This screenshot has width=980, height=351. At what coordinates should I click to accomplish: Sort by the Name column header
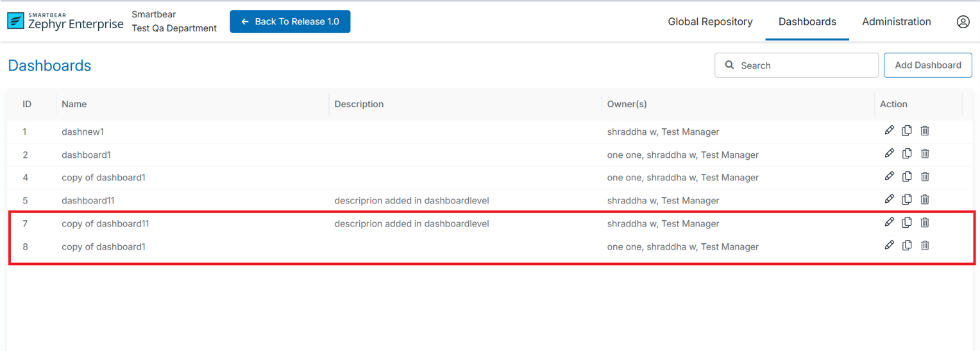point(74,104)
